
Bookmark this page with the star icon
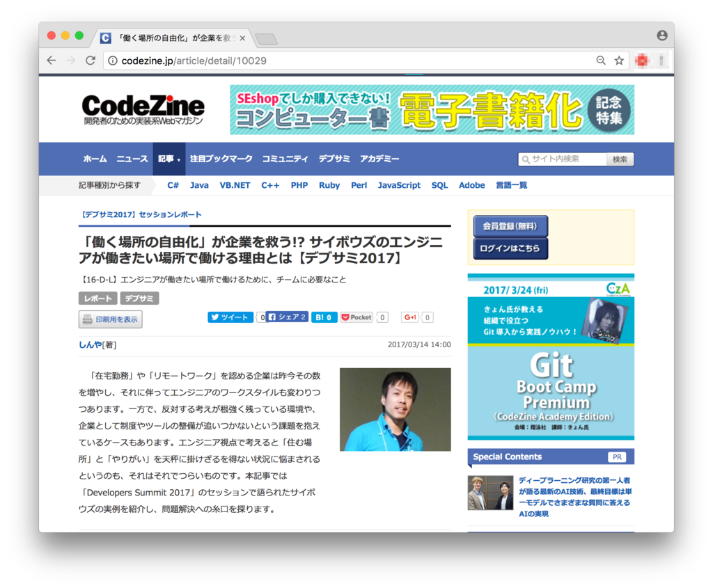click(619, 61)
